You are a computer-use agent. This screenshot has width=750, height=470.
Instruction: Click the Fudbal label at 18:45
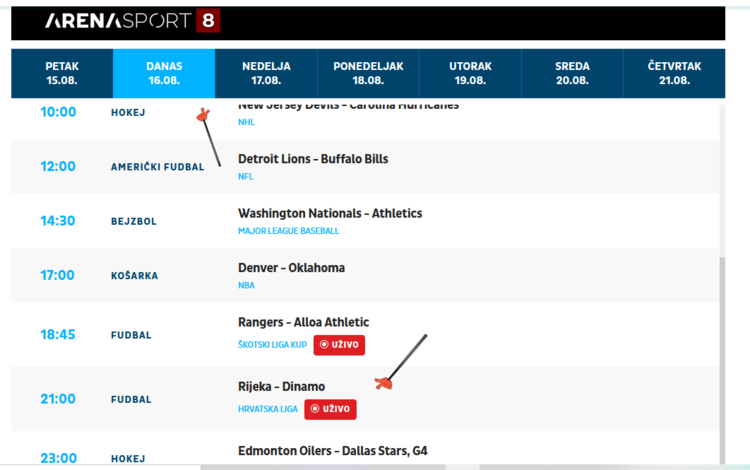[x=131, y=335]
